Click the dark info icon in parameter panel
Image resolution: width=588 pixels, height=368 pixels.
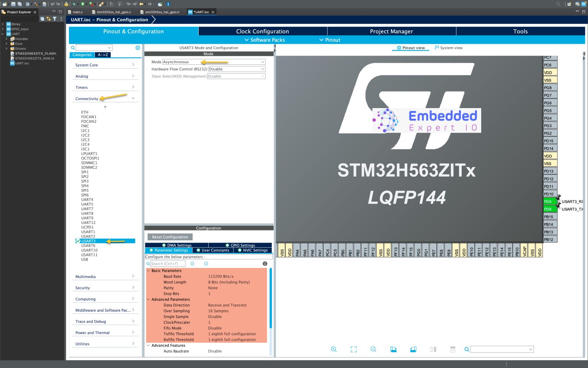click(x=265, y=264)
